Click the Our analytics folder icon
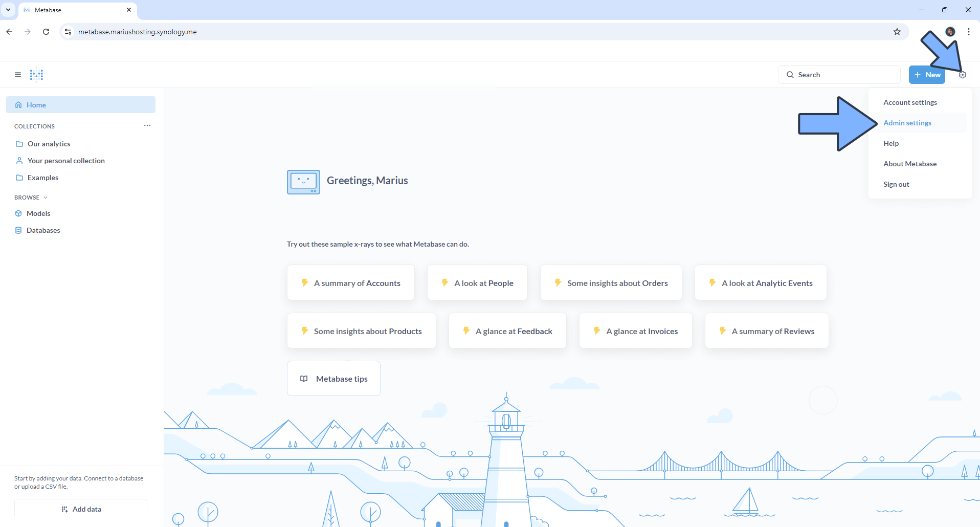The width and height of the screenshot is (980, 527). coord(19,144)
